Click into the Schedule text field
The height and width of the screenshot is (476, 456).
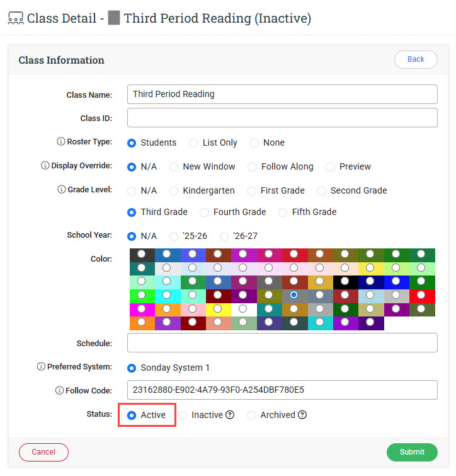click(282, 343)
